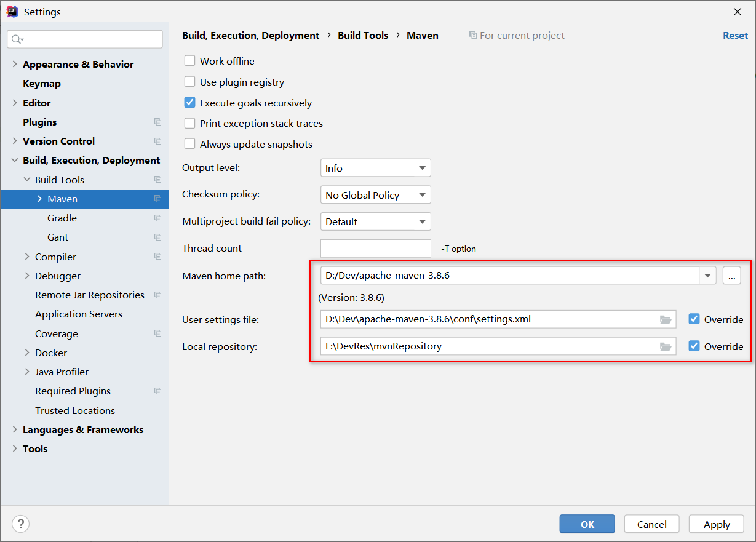Click the project-level icon beside Remote Jar Repositories

tap(157, 295)
